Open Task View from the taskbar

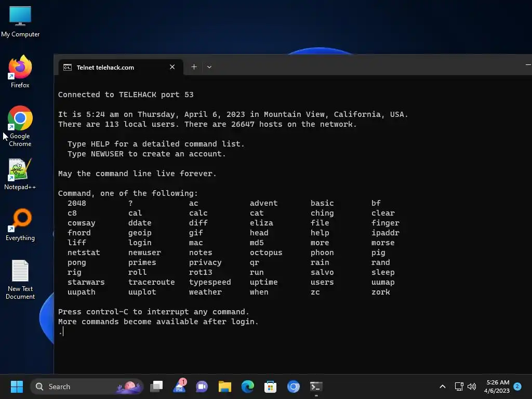click(x=156, y=387)
